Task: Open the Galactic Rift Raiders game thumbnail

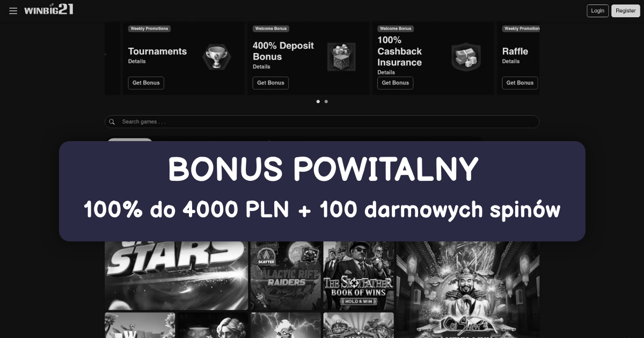Action: point(286,276)
